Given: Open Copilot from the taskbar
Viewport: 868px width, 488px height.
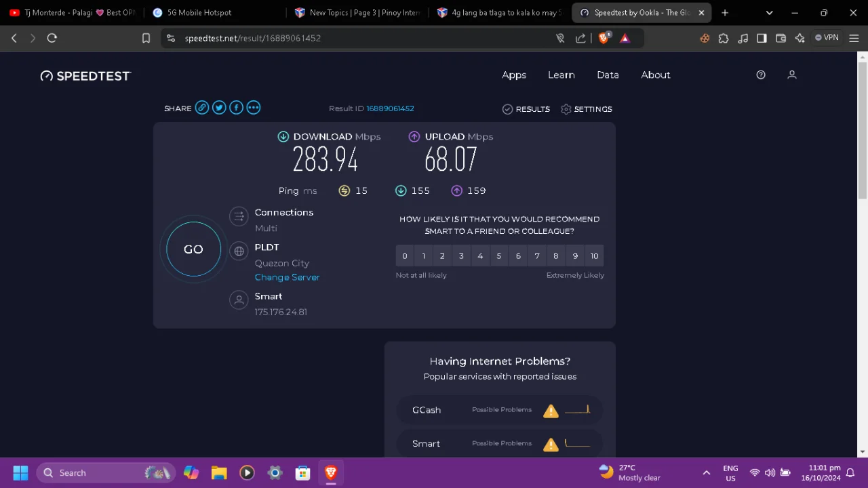Looking at the screenshot, I should 191,472.
